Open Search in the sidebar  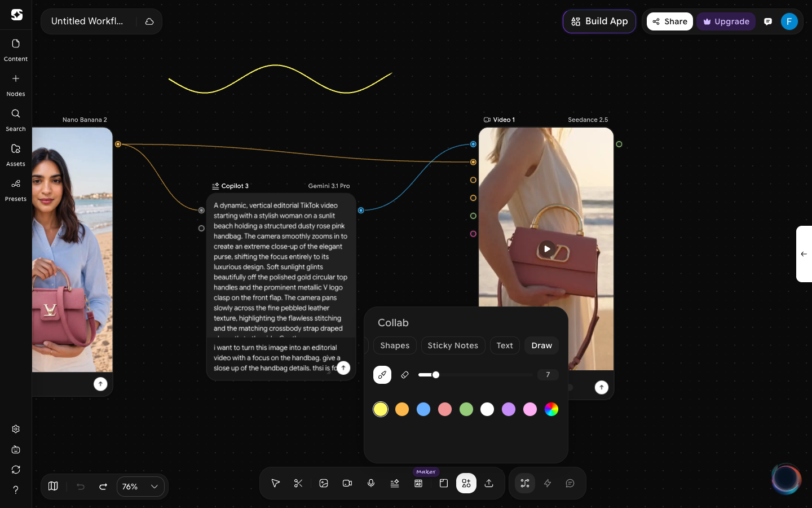click(x=16, y=120)
